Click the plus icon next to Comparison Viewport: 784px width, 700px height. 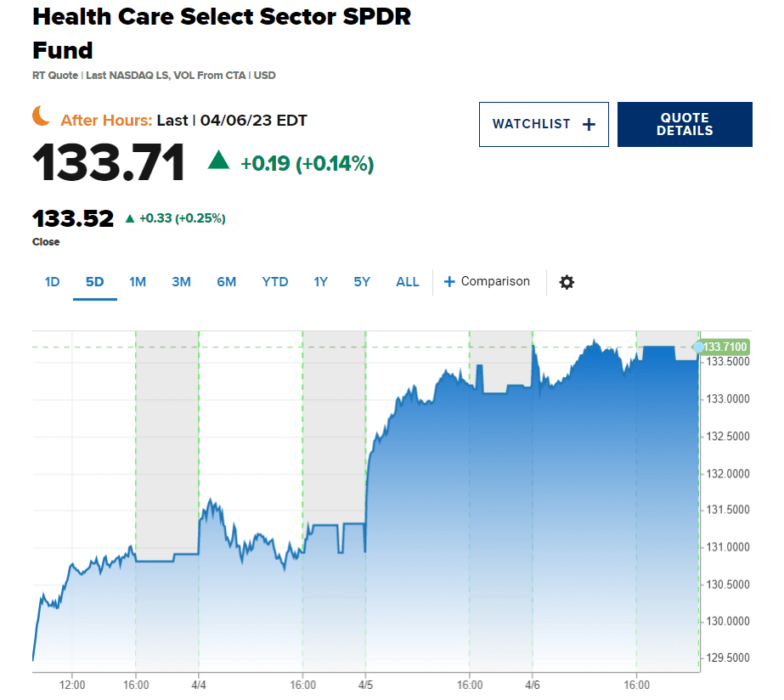450,282
